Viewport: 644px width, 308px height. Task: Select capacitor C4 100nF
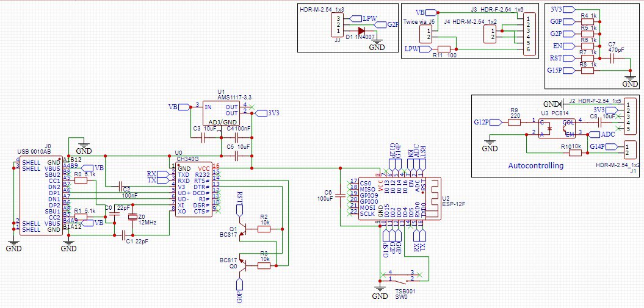[x=237, y=138]
